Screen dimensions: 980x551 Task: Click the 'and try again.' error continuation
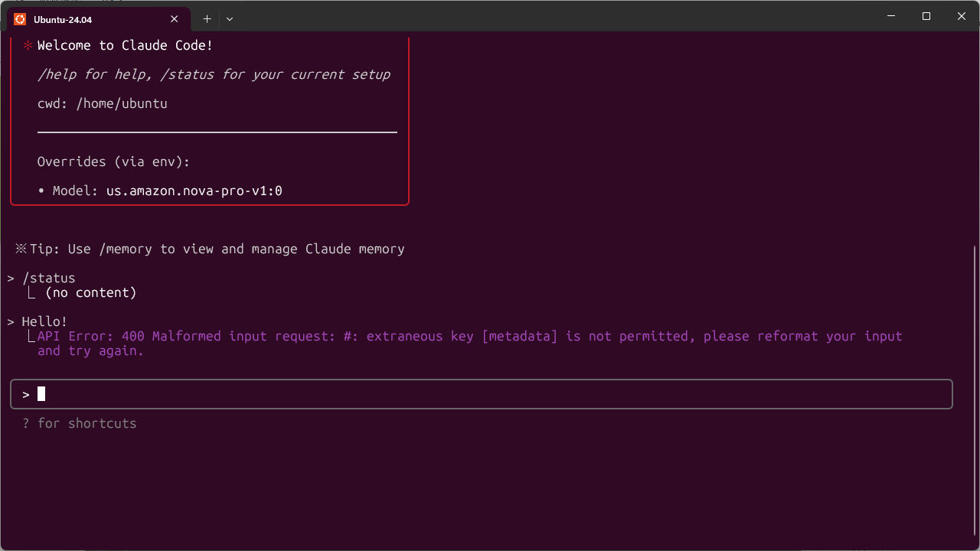[x=90, y=350]
